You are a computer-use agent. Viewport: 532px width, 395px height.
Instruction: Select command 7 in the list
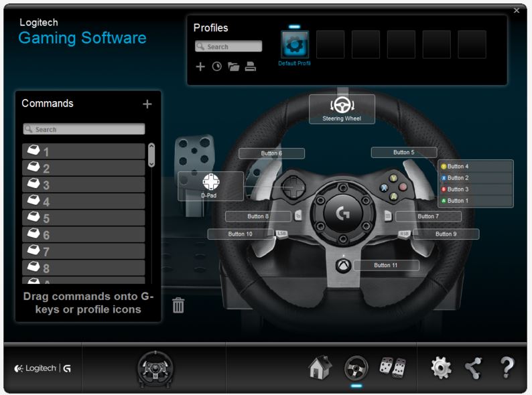click(x=84, y=251)
